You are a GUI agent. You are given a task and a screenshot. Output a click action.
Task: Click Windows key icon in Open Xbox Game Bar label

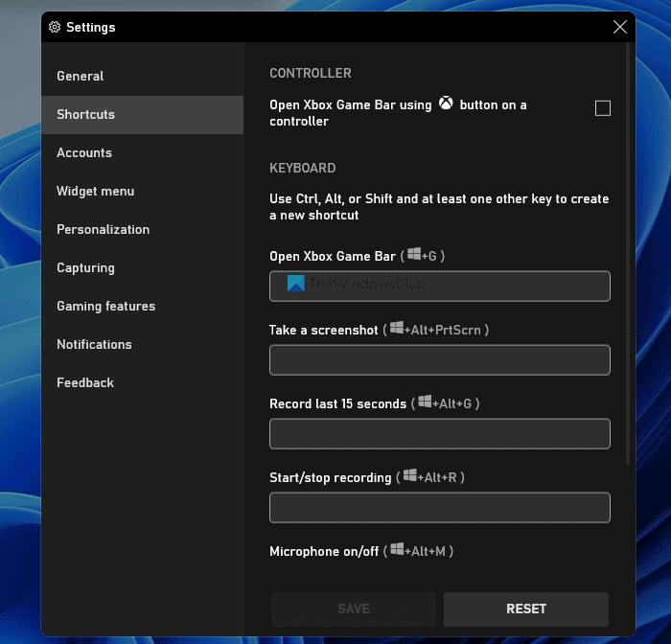point(414,254)
